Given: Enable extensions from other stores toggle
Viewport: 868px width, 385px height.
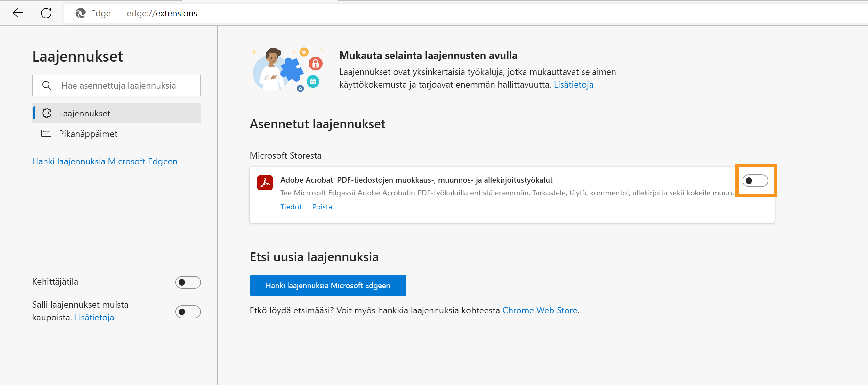Looking at the screenshot, I should click(x=188, y=312).
